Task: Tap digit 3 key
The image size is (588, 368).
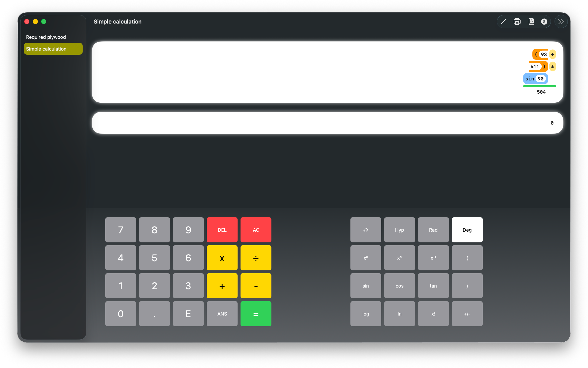Action: click(188, 286)
